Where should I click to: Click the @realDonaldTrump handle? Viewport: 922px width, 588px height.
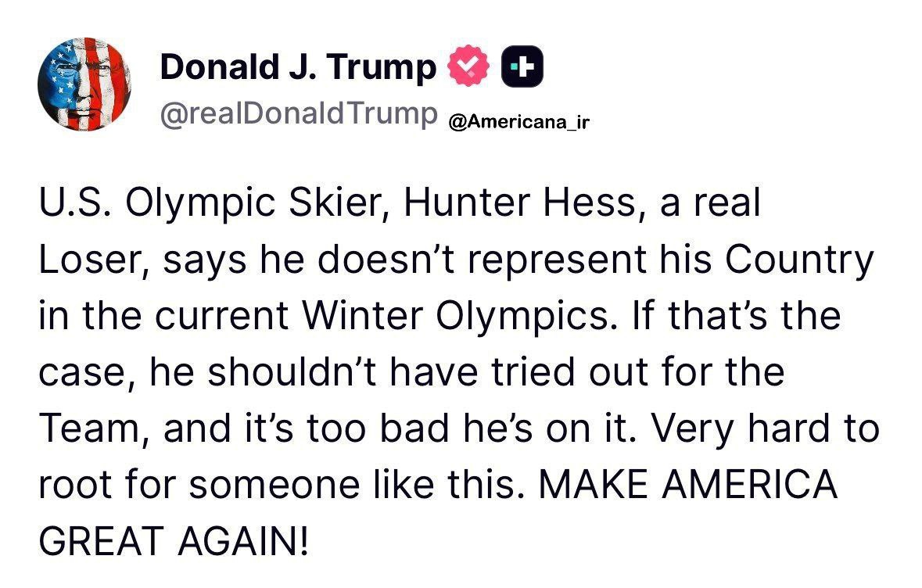point(296,114)
